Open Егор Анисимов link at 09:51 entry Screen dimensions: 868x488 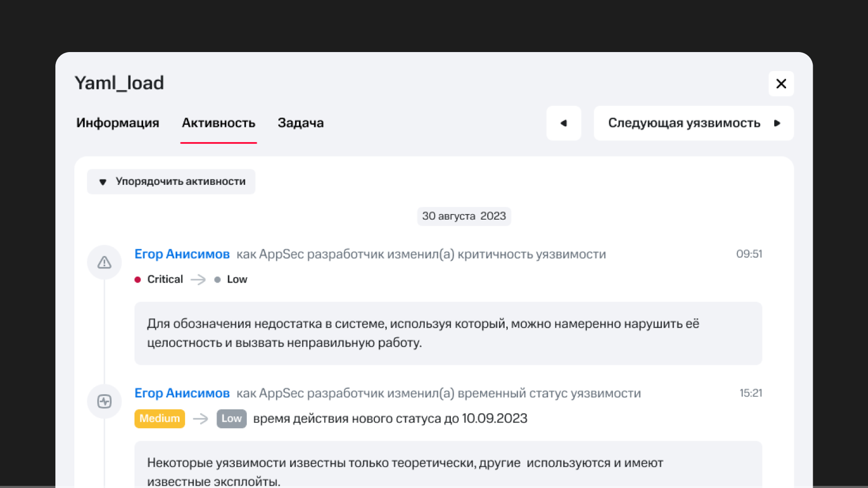[182, 254]
